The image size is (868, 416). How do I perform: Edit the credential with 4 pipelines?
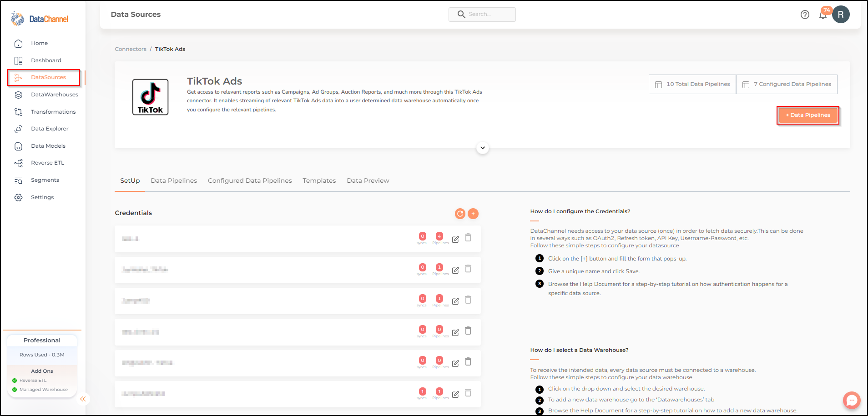point(455,239)
